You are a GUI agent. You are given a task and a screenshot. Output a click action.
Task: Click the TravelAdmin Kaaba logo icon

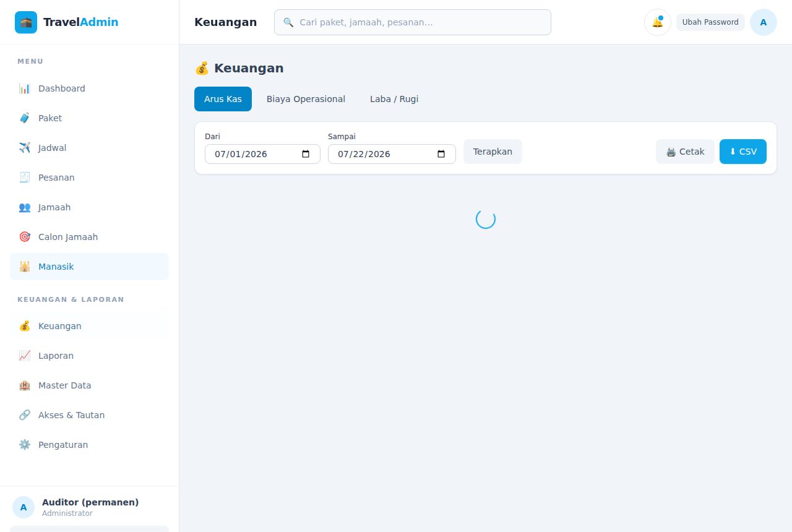pos(26,22)
